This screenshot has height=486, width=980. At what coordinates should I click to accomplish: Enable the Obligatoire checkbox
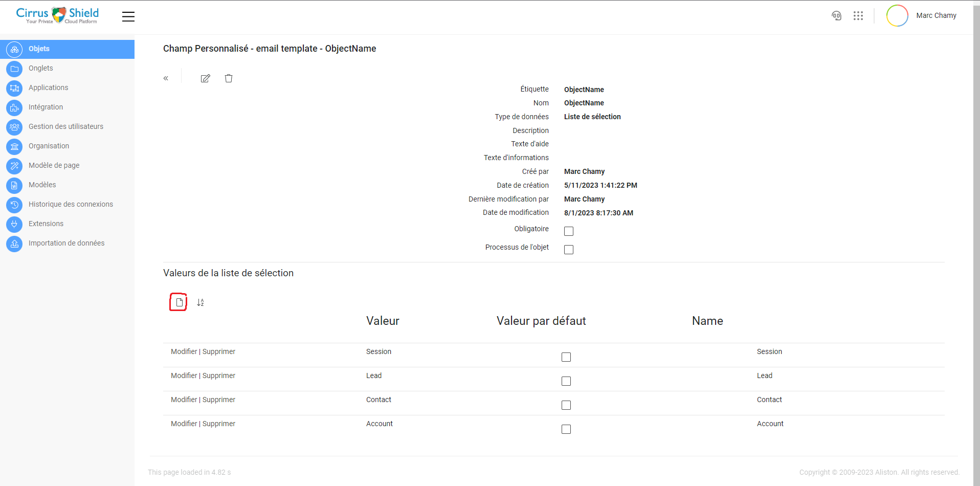[x=568, y=231]
